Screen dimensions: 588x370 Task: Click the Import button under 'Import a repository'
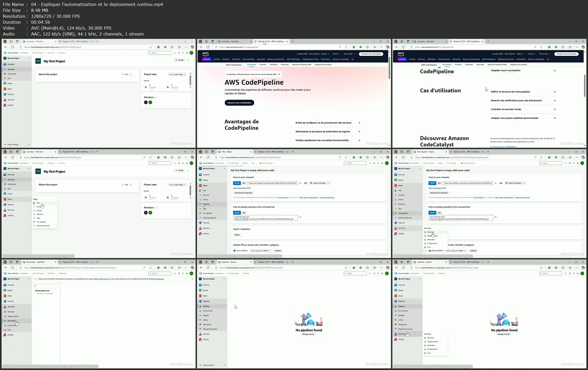237,234
